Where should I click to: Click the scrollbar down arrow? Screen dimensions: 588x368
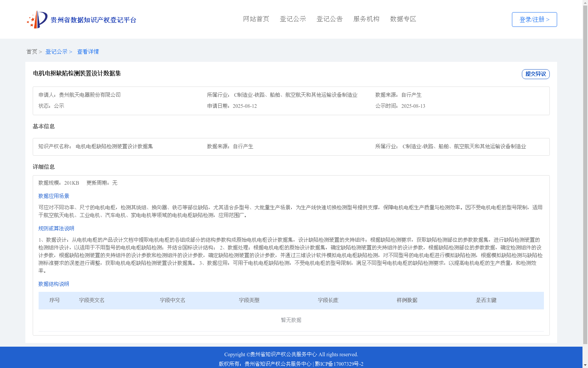(585, 365)
